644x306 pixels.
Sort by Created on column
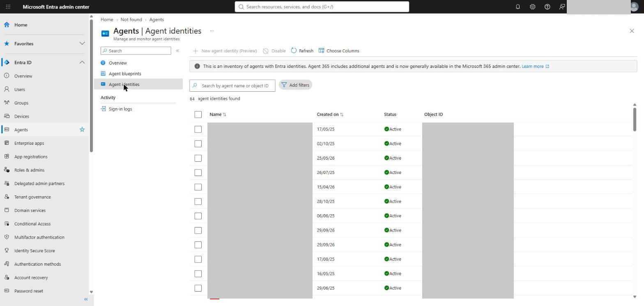pyautogui.click(x=330, y=114)
